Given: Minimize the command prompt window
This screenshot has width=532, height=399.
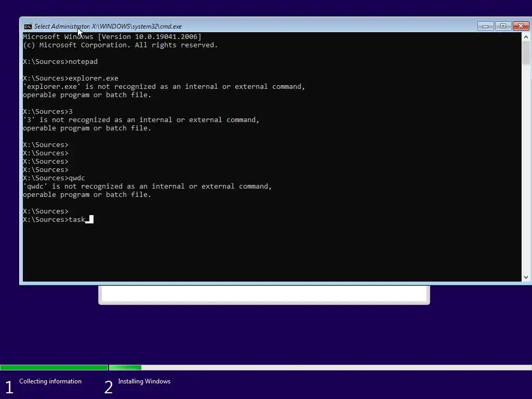Looking at the screenshot, I should (x=485, y=26).
